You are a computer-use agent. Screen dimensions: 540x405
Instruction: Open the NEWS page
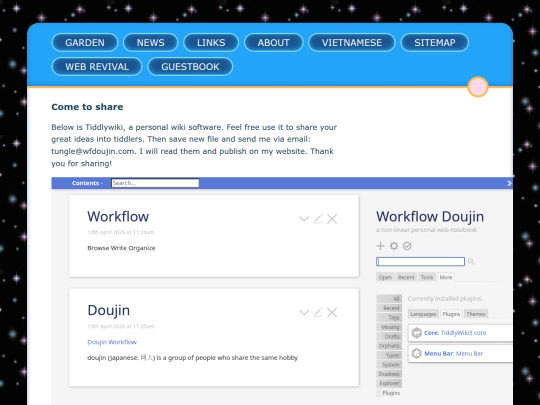click(x=150, y=42)
